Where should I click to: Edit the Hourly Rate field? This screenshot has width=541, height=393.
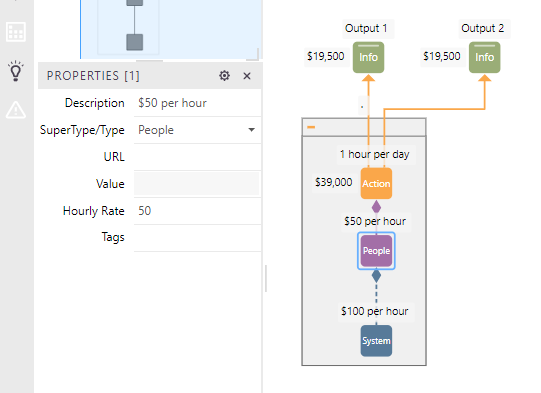click(197, 211)
